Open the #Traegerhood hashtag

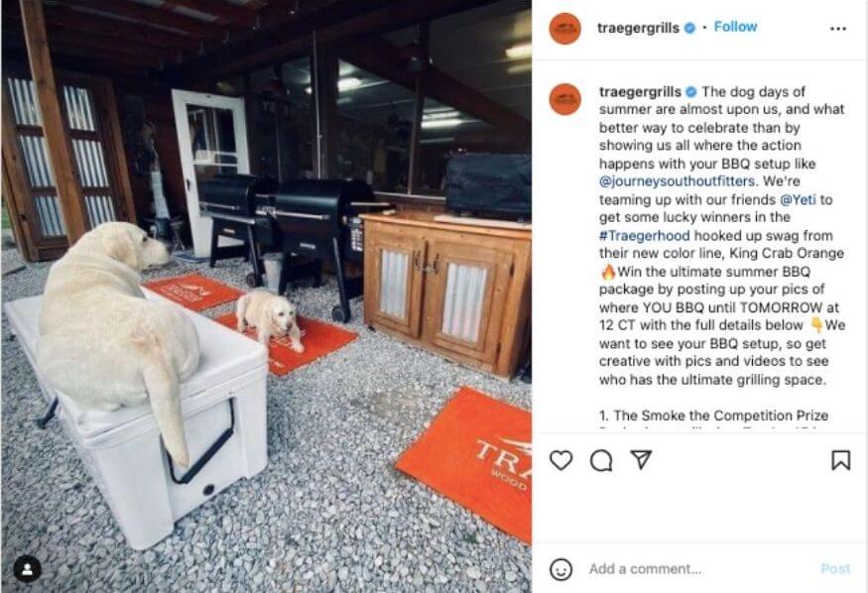[x=645, y=236]
